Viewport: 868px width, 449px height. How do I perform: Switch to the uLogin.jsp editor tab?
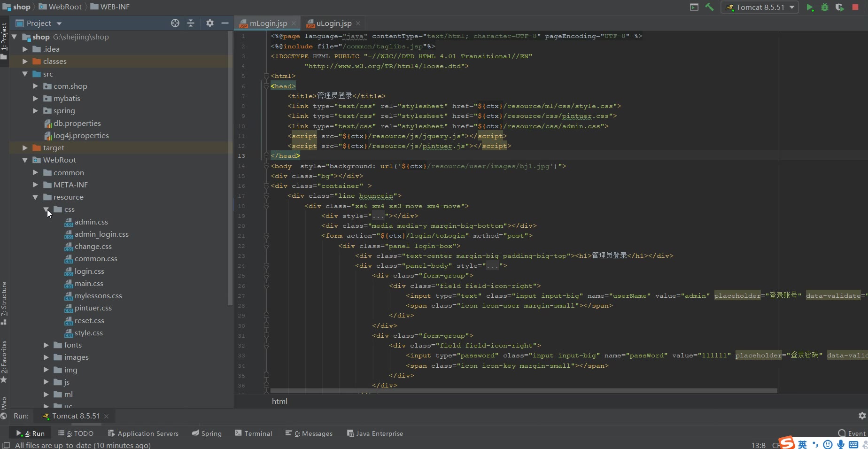click(333, 23)
